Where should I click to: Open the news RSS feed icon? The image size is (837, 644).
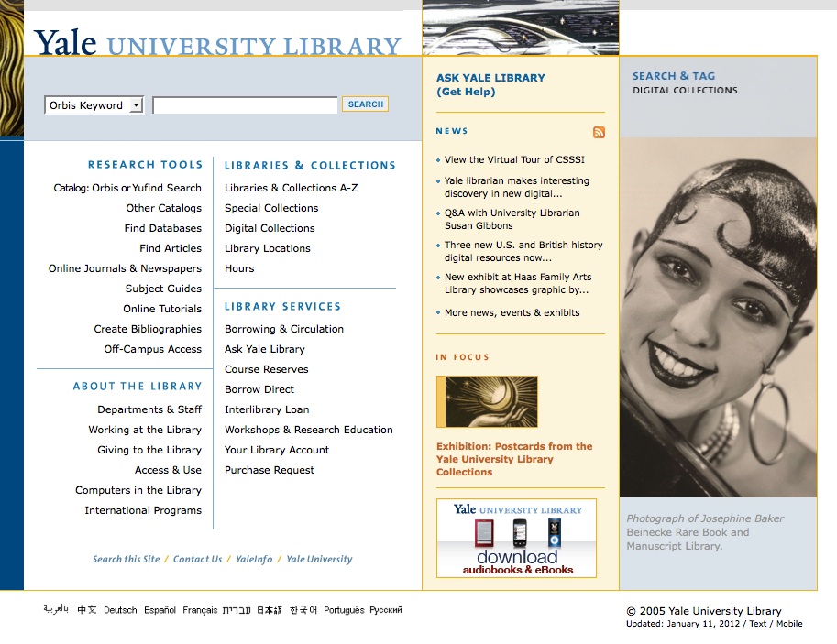tap(599, 132)
